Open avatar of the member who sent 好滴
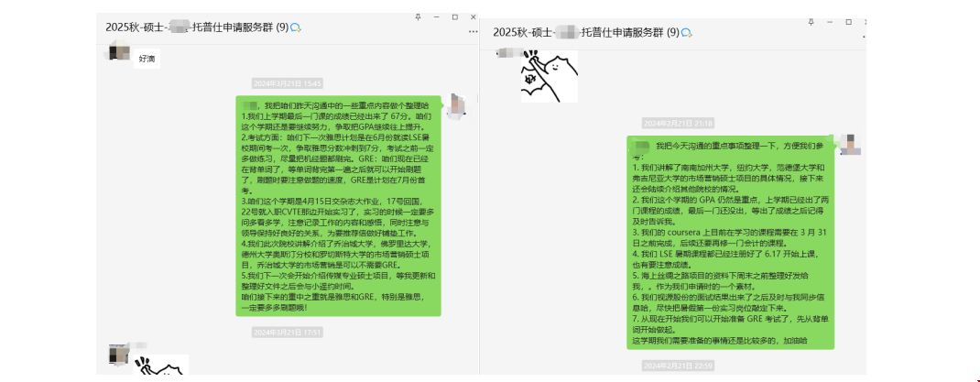Image resolution: width=980 pixels, height=382 pixels. [119, 50]
